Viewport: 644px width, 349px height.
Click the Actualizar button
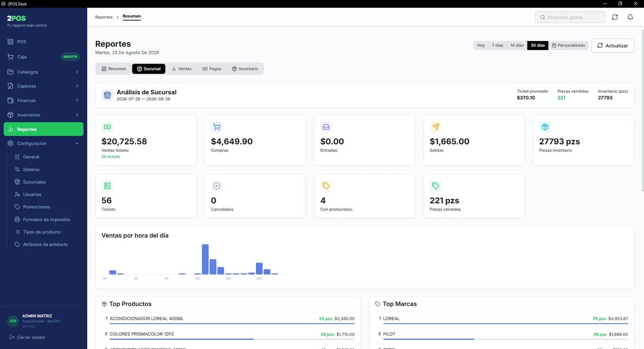pos(612,45)
